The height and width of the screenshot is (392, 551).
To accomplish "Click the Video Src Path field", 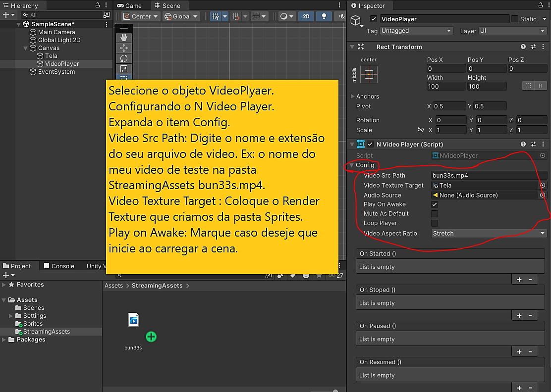I will pyautogui.click(x=489, y=176).
